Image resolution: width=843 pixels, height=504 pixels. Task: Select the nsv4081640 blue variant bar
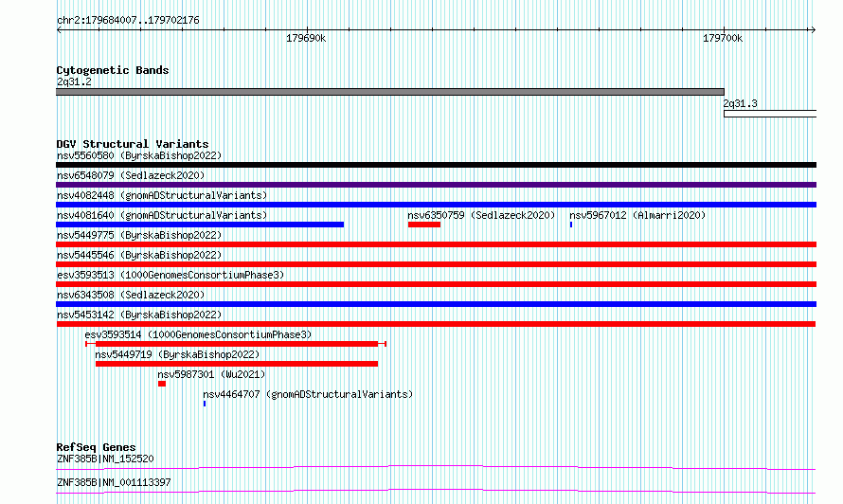[200, 225]
